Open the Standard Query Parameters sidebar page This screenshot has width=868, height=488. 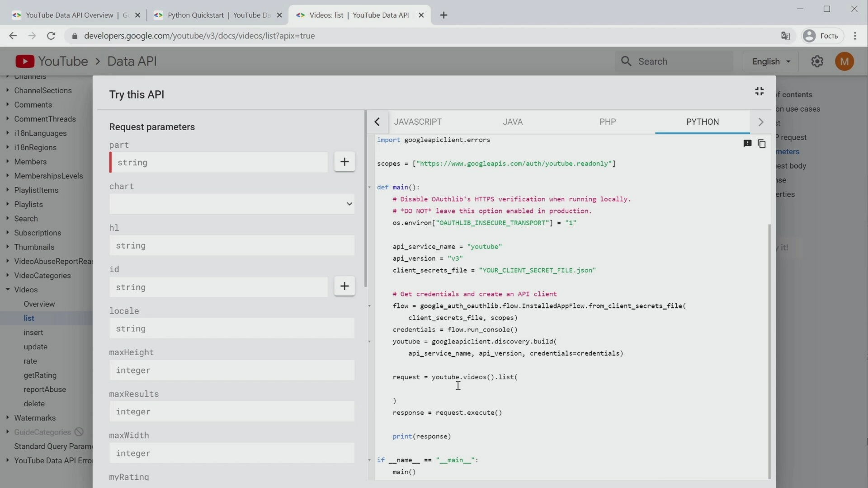[x=53, y=446]
